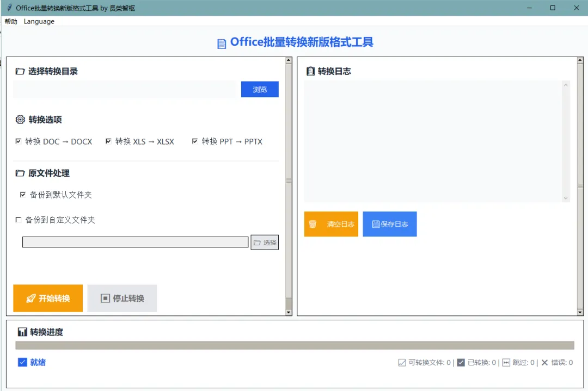Minimize the application window
588x391 pixels.
530,8
